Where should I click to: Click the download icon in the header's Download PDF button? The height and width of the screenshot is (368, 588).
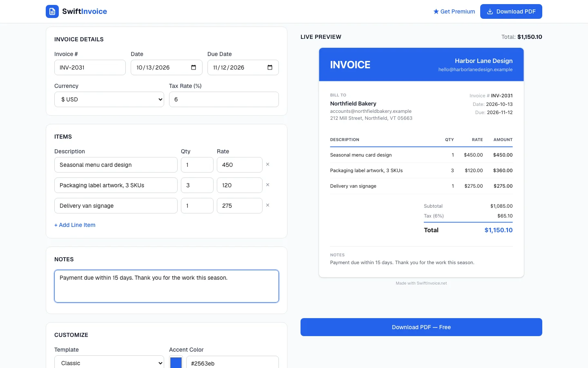490,11
